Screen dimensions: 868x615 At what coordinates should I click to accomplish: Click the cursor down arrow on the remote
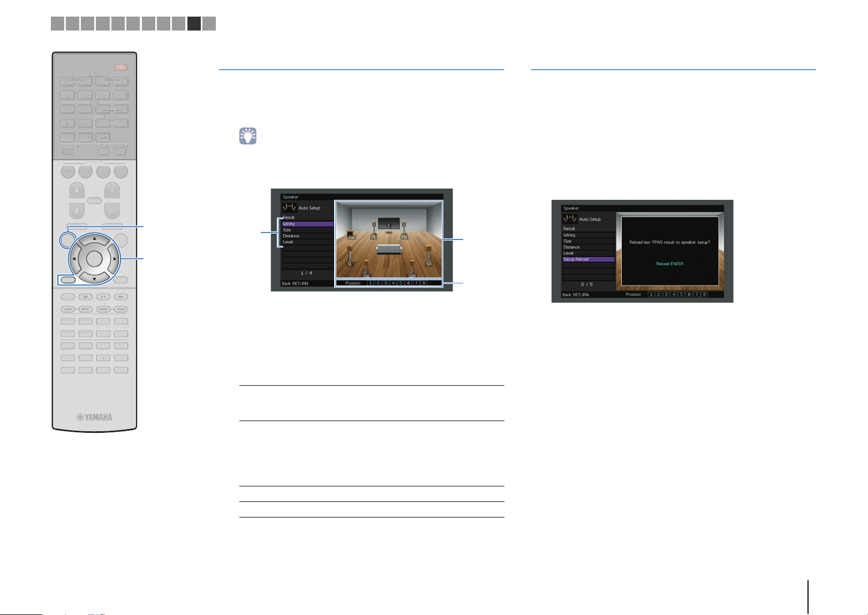click(94, 279)
